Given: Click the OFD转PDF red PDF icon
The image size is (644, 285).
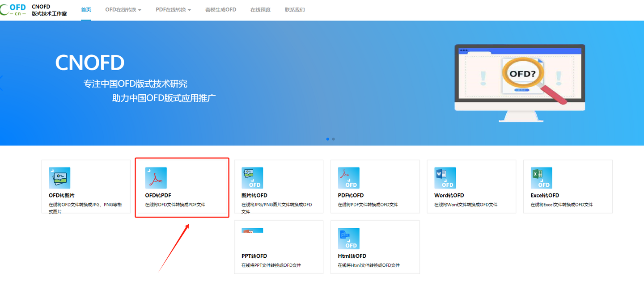Looking at the screenshot, I should [156, 177].
